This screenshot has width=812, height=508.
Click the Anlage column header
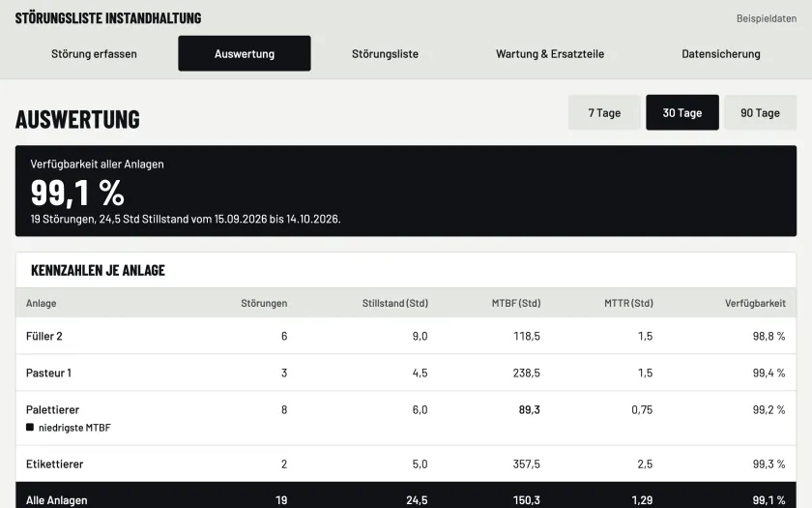pos(41,303)
